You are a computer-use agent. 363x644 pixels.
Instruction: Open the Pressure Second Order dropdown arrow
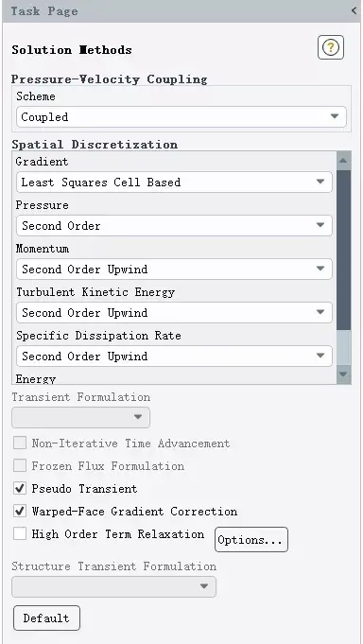tap(320, 225)
